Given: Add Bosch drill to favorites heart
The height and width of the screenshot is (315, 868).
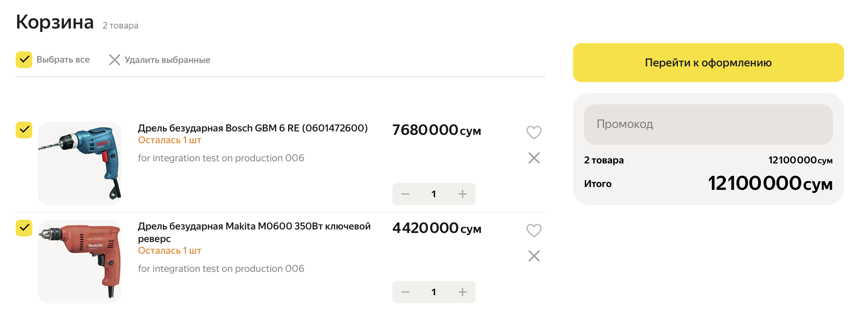Looking at the screenshot, I should (x=534, y=132).
